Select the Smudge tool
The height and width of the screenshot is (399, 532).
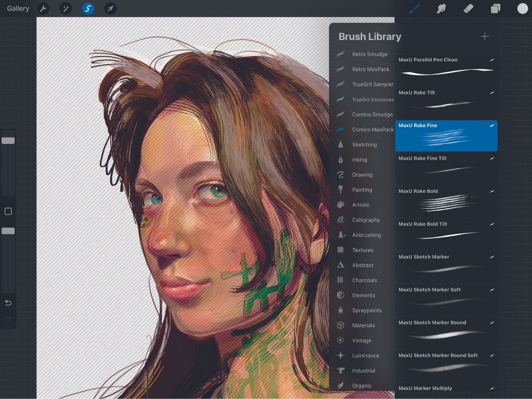tap(441, 8)
